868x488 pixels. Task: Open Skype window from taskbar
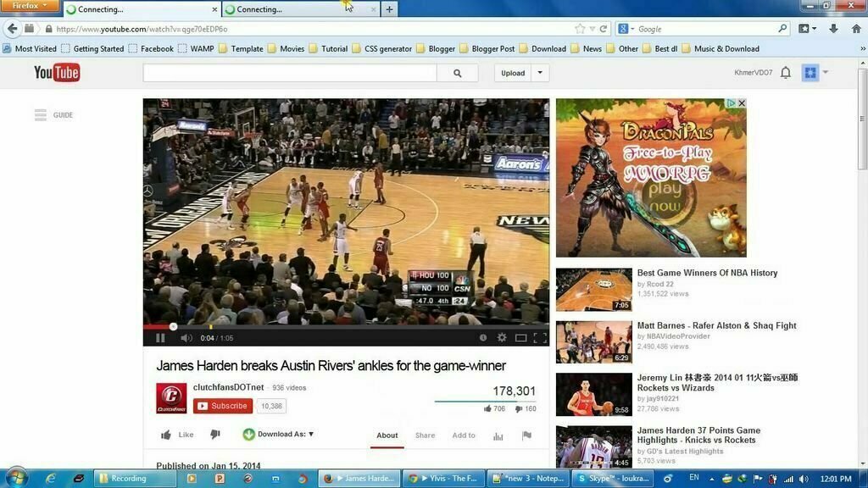(x=614, y=479)
